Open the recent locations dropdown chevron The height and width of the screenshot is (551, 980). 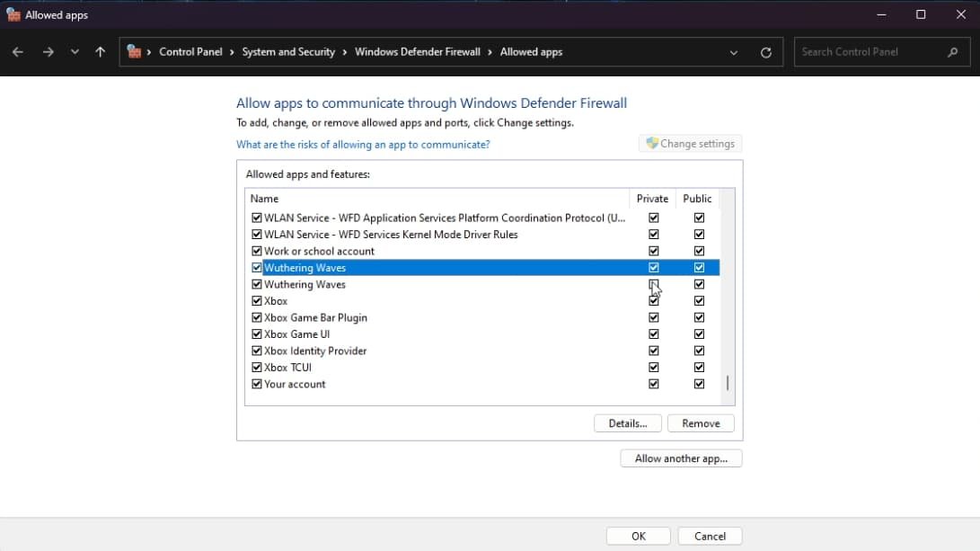pyautogui.click(x=75, y=52)
